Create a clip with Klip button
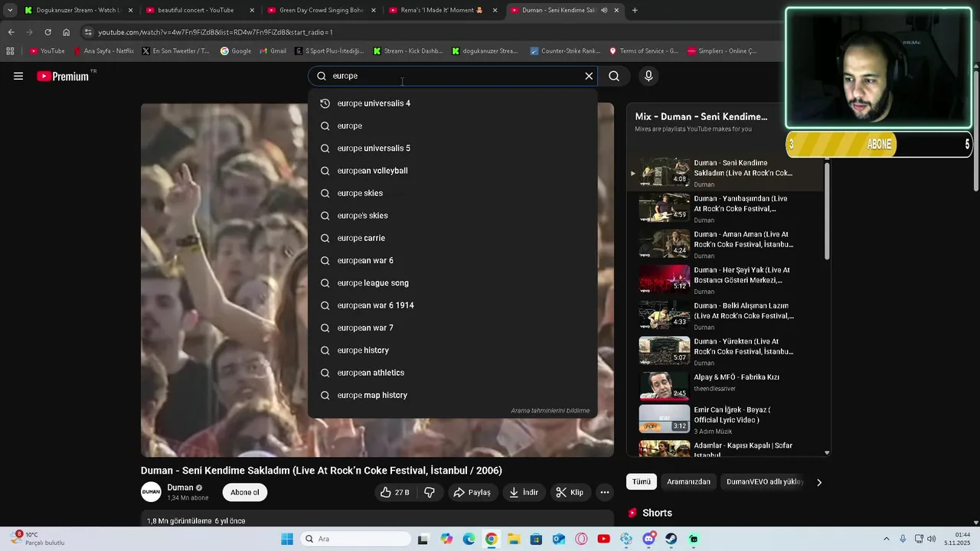This screenshot has height=551, width=980. (570, 492)
